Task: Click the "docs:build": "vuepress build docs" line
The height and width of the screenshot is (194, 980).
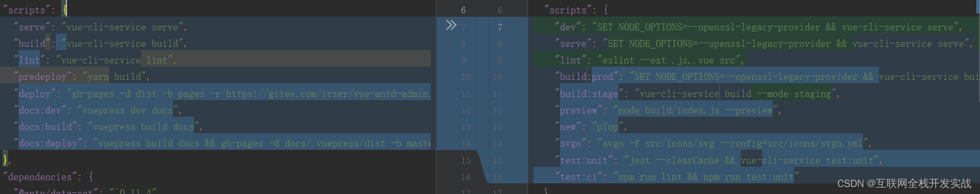Action: click(x=108, y=127)
